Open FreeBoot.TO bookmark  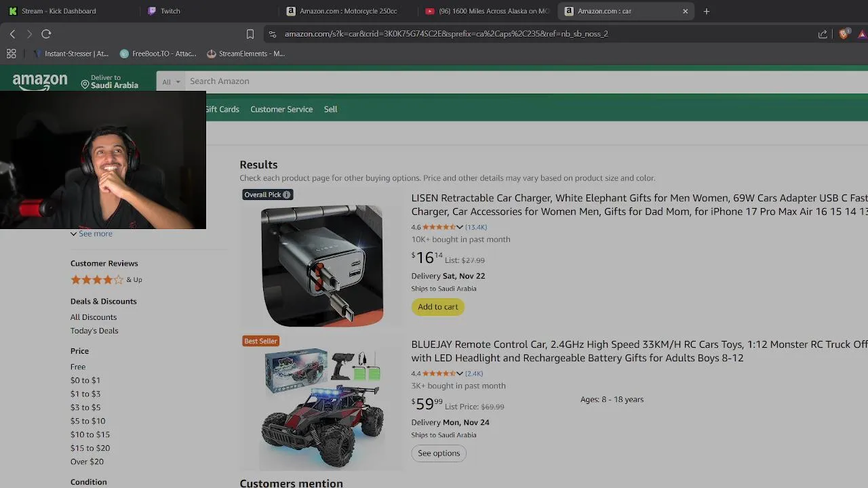[x=158, y=54]
